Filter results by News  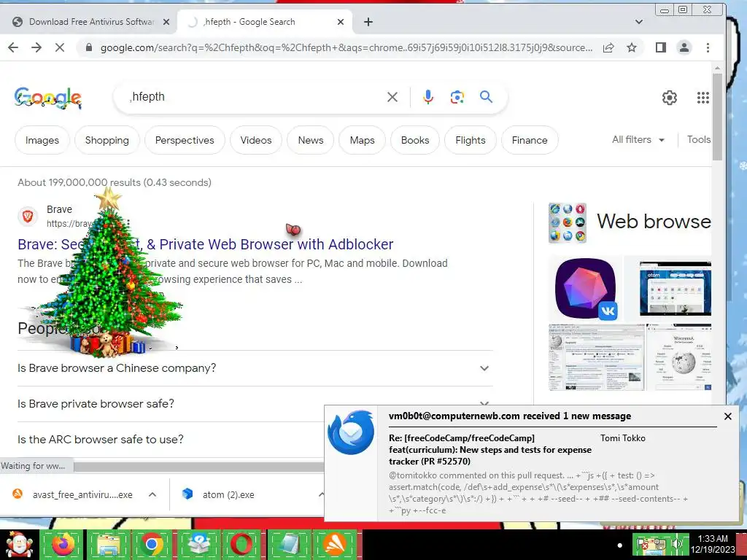coord(311,140)
